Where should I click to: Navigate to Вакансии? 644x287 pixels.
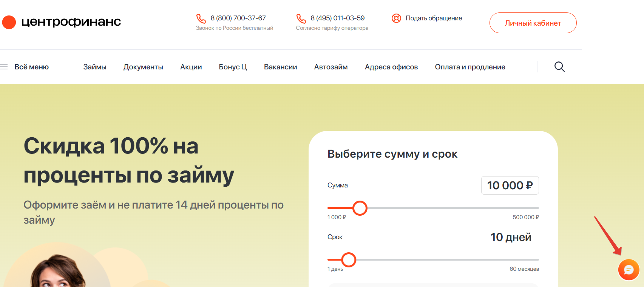[x=281, y=67]
